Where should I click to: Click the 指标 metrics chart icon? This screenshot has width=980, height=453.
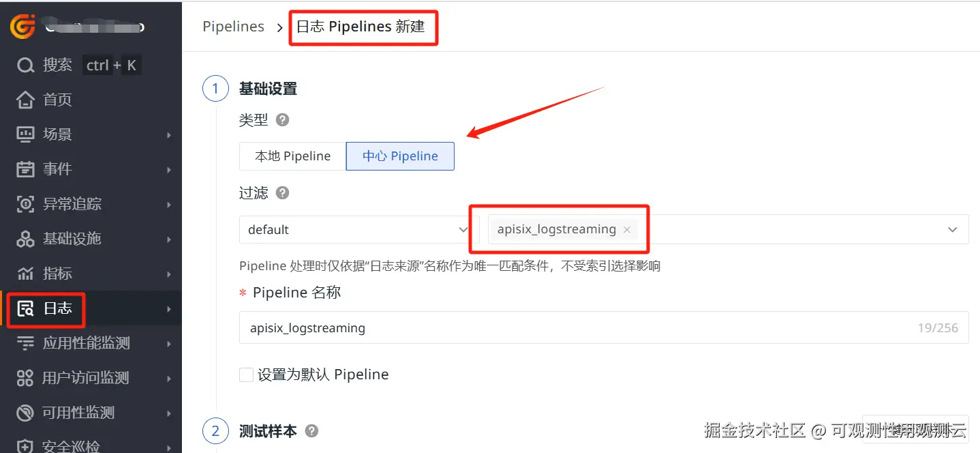25,274
